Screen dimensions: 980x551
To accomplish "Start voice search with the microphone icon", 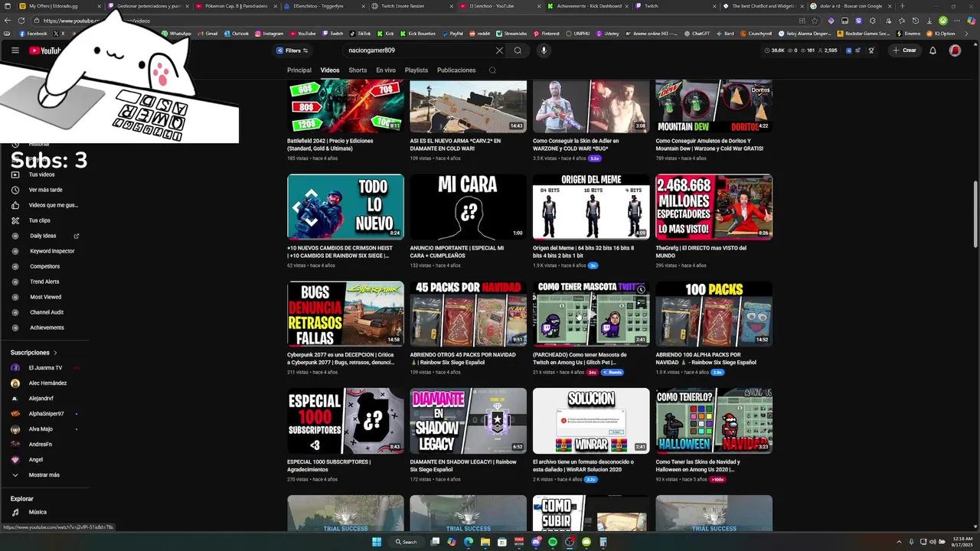I will [x=544, y=51].
